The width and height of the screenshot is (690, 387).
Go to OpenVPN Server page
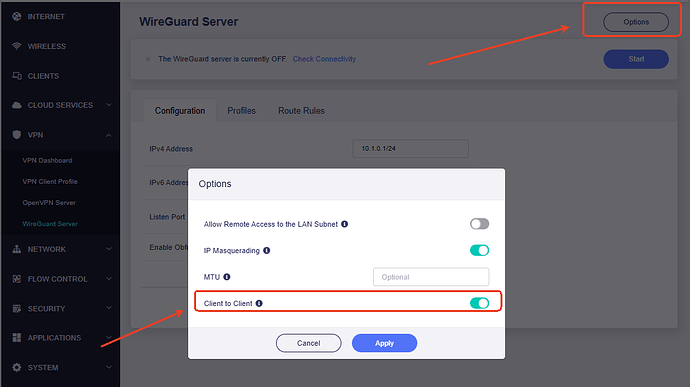coord(49,203)
